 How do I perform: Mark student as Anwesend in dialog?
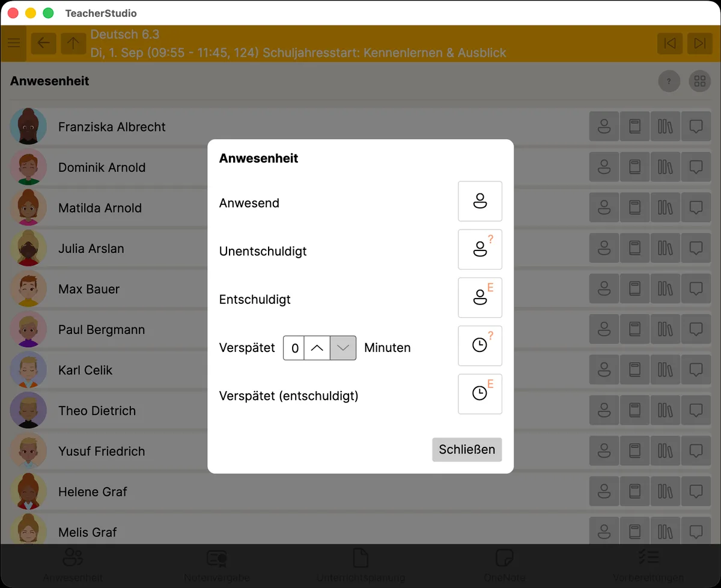[479, 201]
